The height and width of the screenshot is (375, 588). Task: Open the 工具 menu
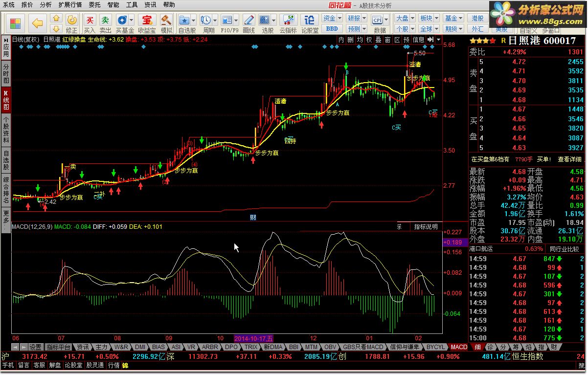tap(132, 5)
